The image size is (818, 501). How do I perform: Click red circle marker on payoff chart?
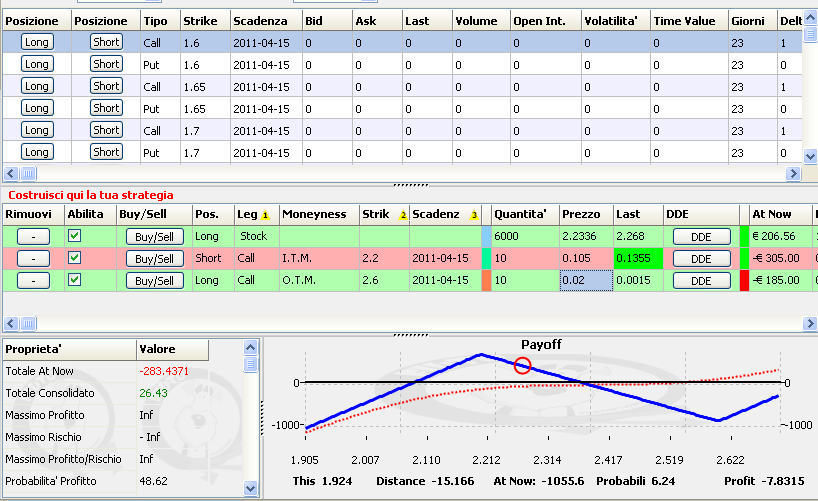pyautogui.click(x=522, y=365)
